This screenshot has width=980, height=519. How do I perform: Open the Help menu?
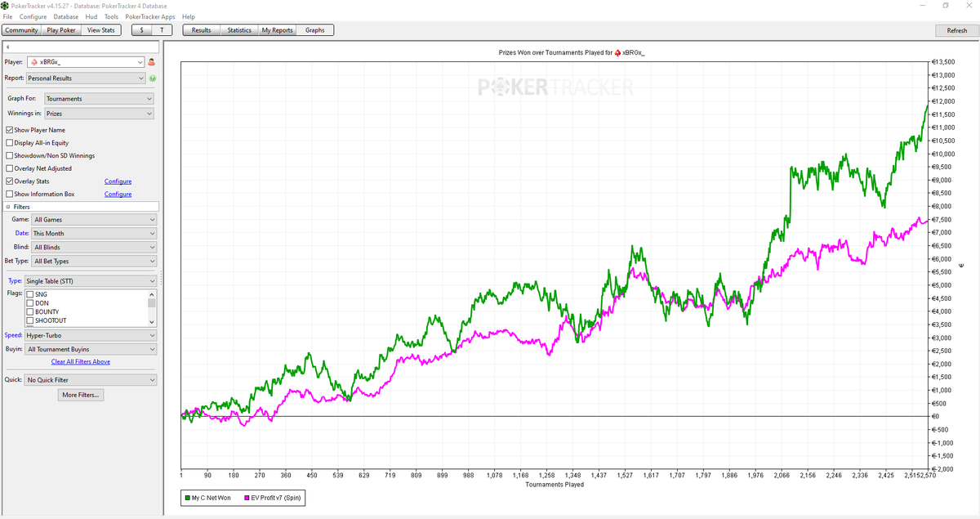(x=189, y=16)
